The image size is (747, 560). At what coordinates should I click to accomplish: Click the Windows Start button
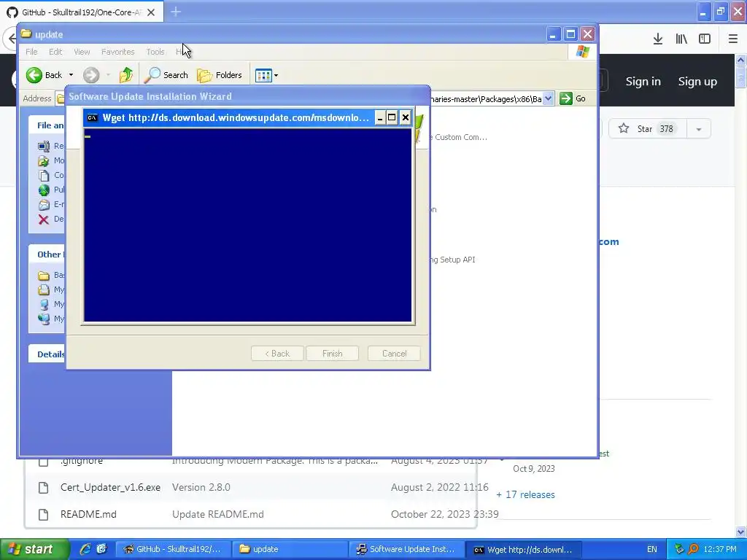pos(34,549)
